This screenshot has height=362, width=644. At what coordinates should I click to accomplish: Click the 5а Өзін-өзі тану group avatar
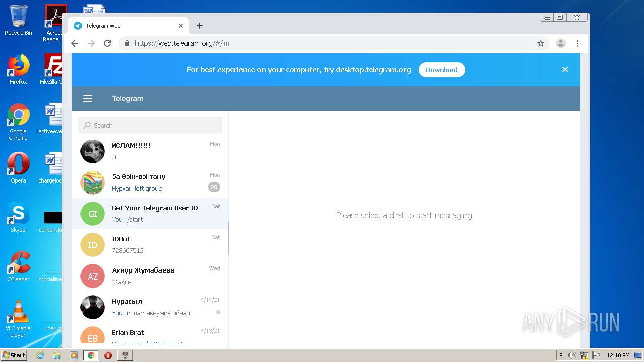(93, 183)
